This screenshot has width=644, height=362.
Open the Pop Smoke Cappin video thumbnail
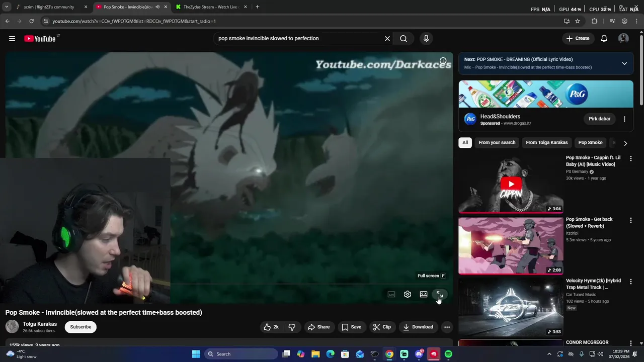click(511, 184)
